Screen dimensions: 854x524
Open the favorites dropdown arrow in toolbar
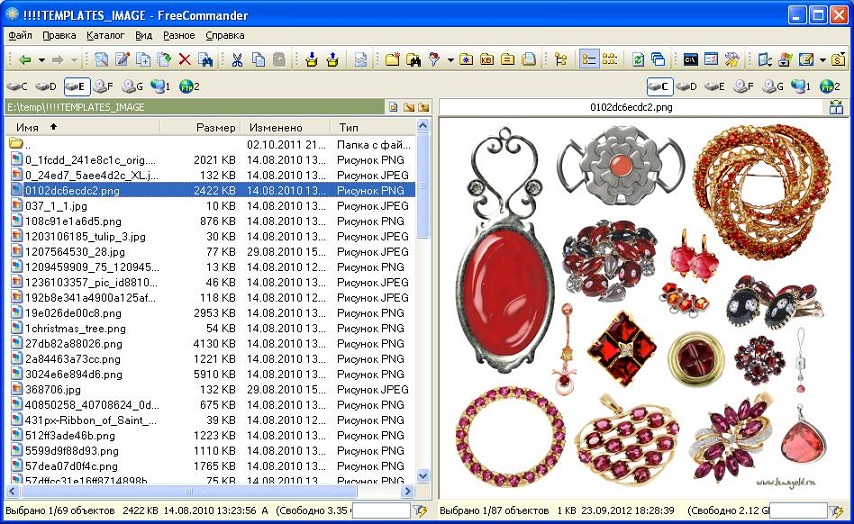click(450, 60)
